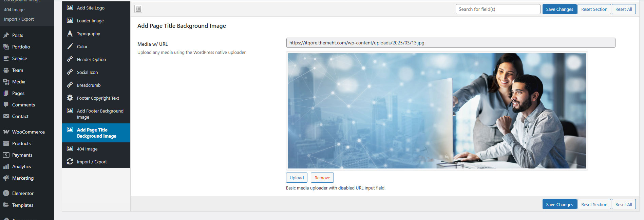Click the expand-all options icon
This screenshot has height=220, width=644.
pyautogui.click(x=138, y=9)
